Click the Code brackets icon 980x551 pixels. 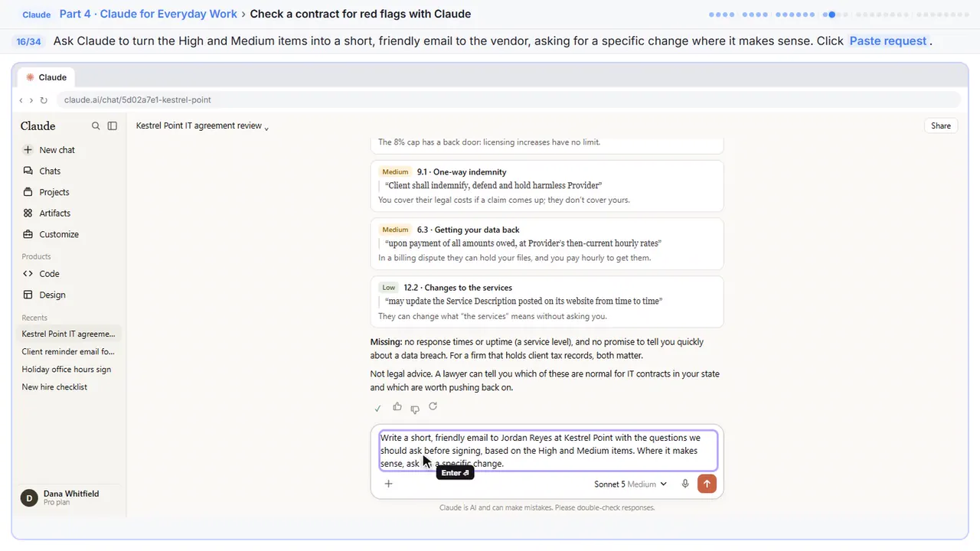(x=28, y=273)
